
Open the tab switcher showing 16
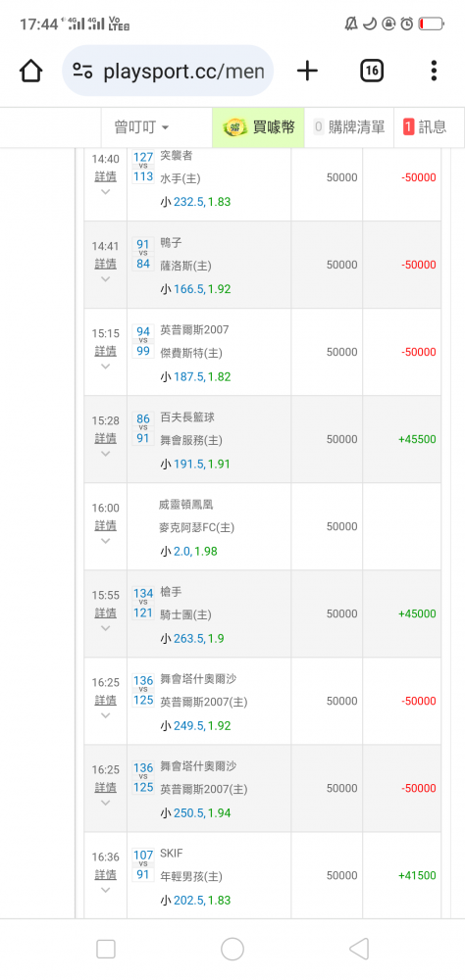tap(372, 71)
